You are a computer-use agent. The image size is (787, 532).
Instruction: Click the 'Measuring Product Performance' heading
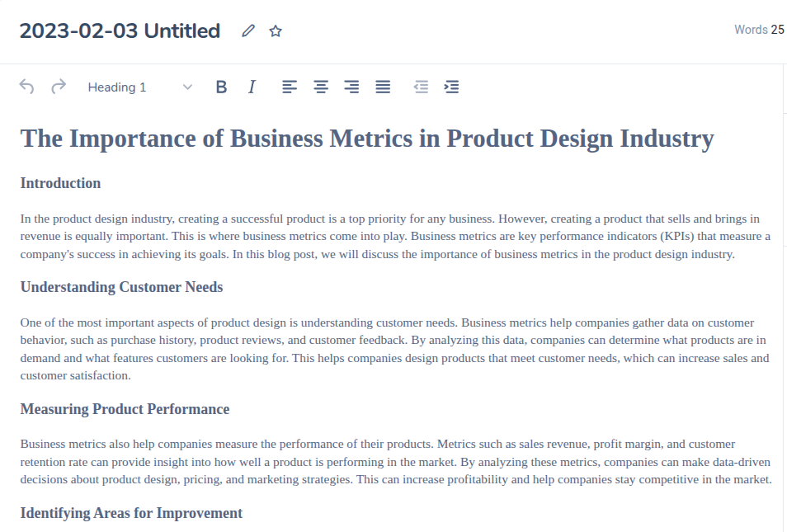(125, 409)
